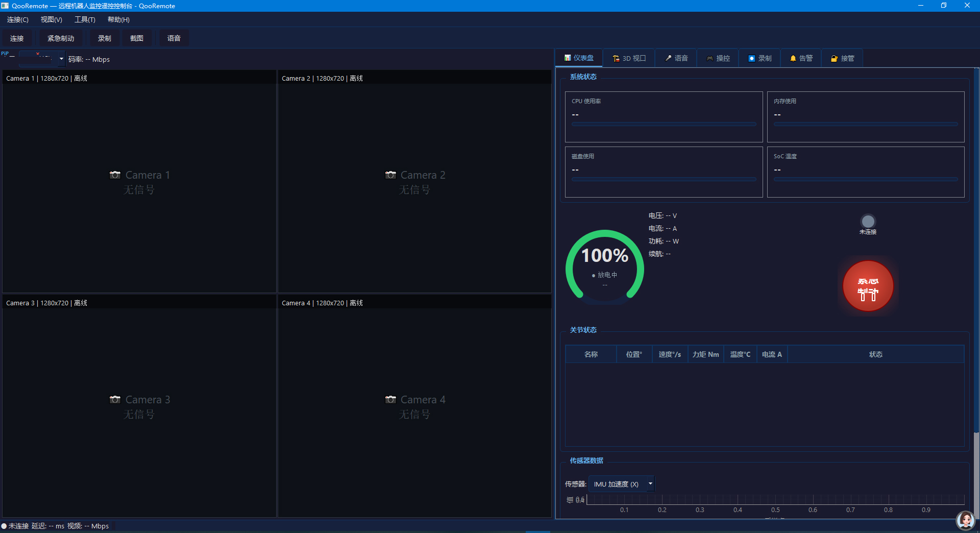Click the 磁盘使用 progress bar
The width and height of the screenshot is (980, 533).
pos(664,179)
